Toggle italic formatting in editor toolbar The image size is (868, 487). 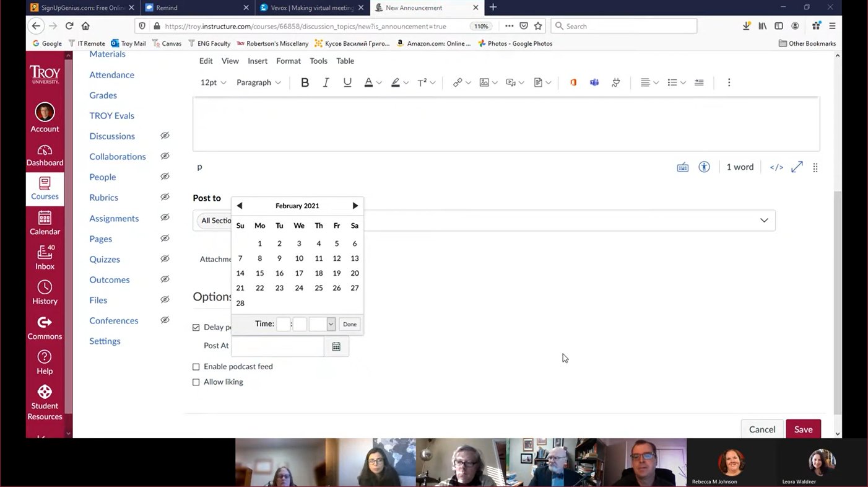pyautogui.click(x=326, y=82)
